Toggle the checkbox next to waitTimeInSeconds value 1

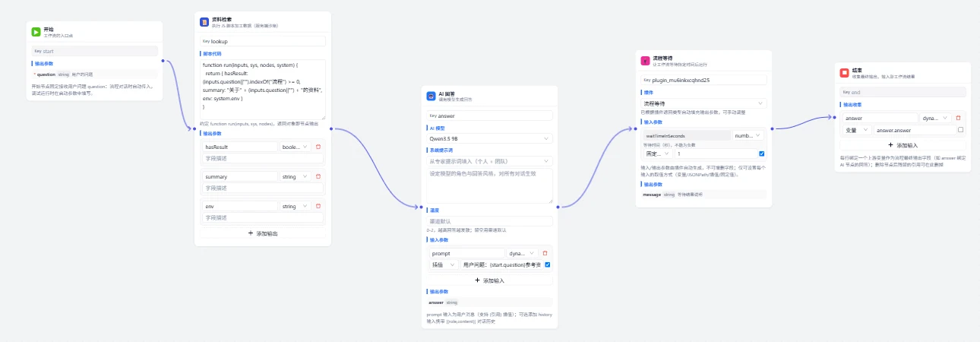[x=761, y=154]
